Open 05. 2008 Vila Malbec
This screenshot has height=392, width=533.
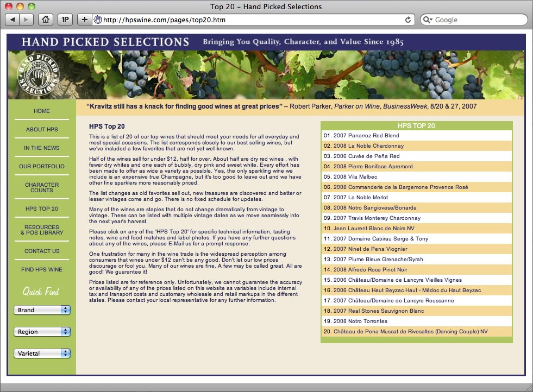[x=416, y=176]
